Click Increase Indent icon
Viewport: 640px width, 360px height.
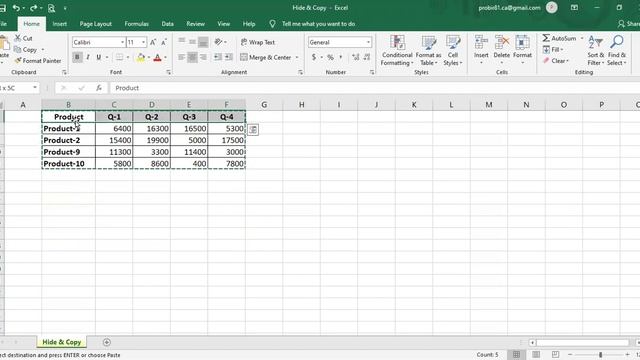[x=229, y=57]
